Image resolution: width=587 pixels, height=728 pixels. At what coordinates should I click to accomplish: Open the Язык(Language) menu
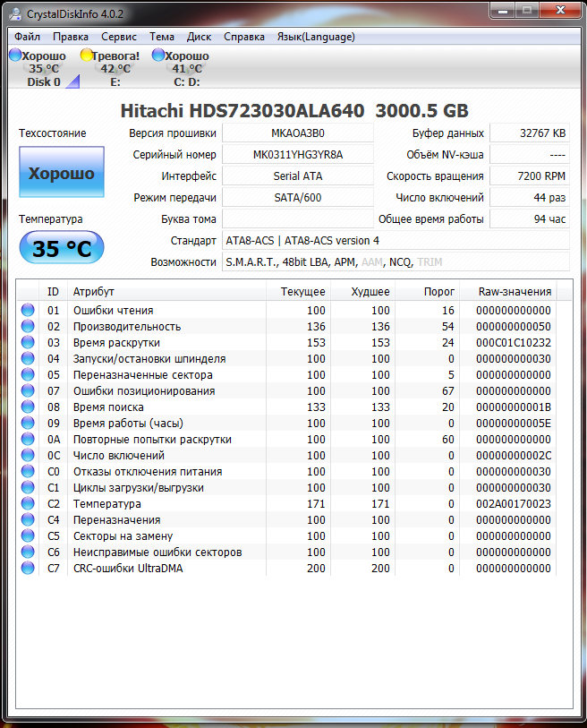coord(316,37)
